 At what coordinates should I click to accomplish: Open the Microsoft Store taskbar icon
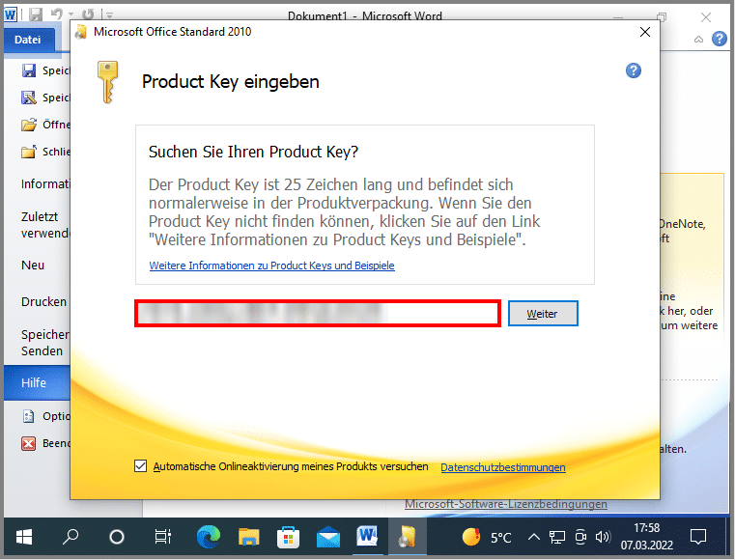pos(288,537)
